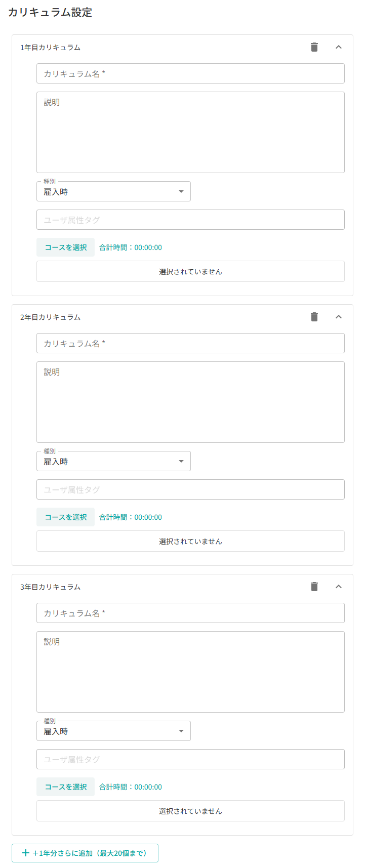Image resolution: width=365 pixels, height=868 pixels.
Task: Click the カリキュラム設定 page heading
Action: tap(50, 12)
